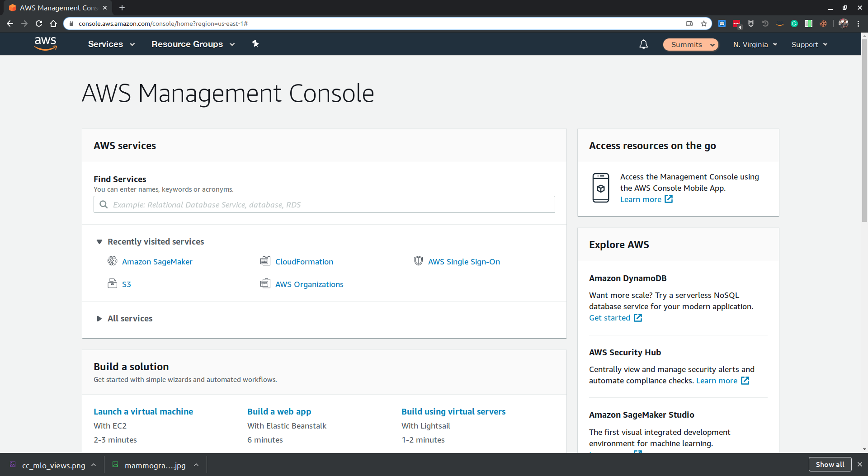
Task: Click the AWS Single Sign-On shield icon
Action: [x=418, y=261]
